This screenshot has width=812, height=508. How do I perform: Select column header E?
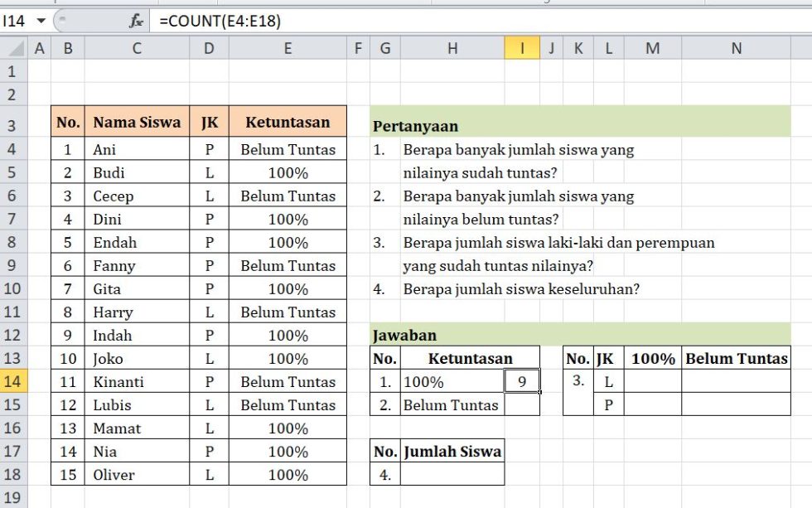pos(288,48)
